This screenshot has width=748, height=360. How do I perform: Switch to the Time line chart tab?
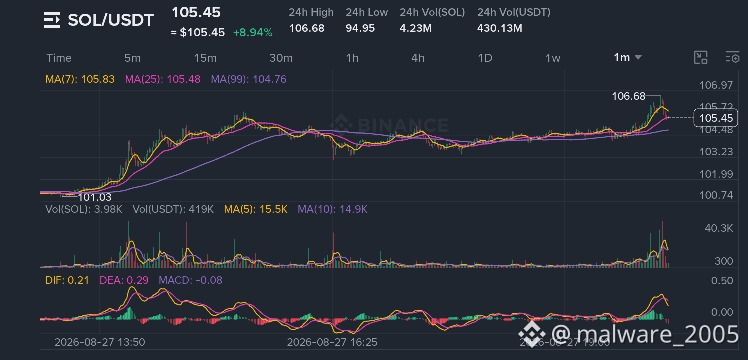(x=59, y=58)
